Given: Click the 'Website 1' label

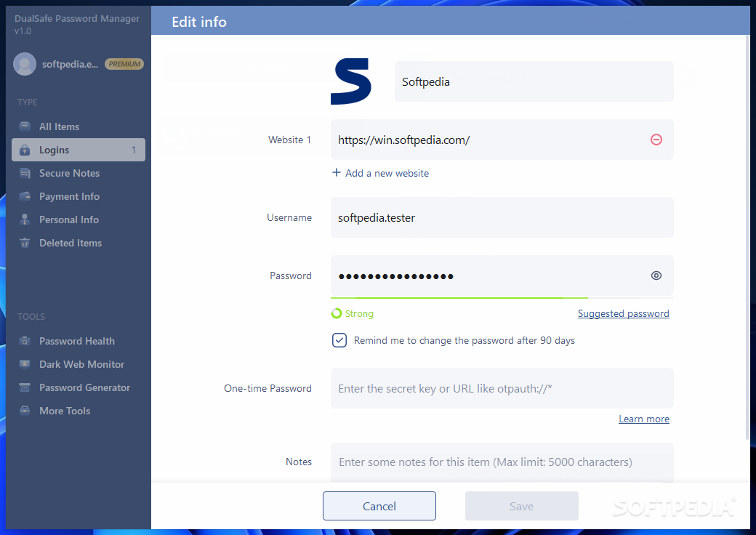Looking at the screenshot, I should [290, 140].
